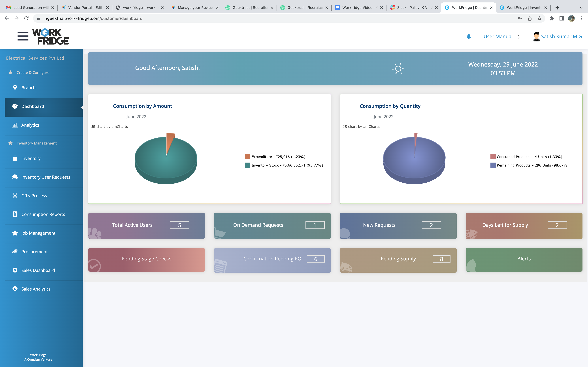Open the Pending Stage Checks panel

[146, 259]
